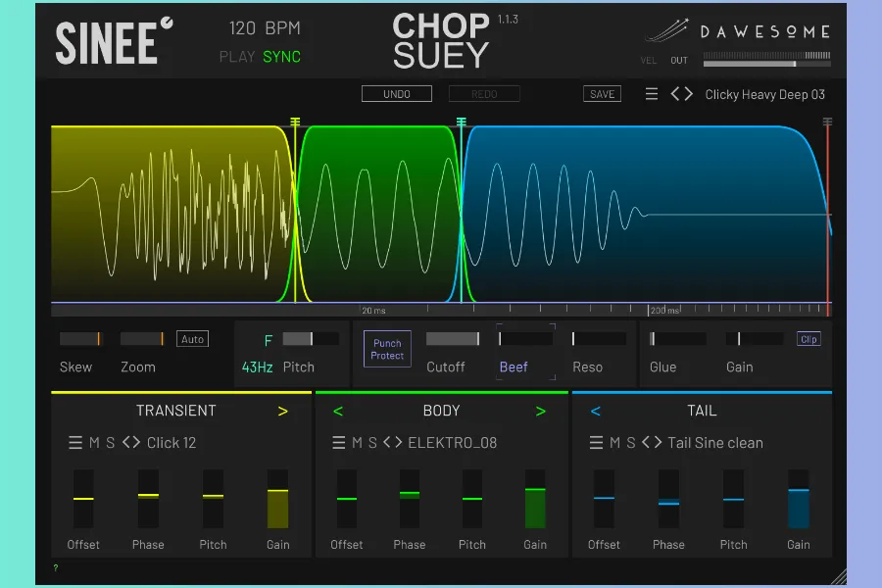Click the blue tail waveform region

click(645, 214)
